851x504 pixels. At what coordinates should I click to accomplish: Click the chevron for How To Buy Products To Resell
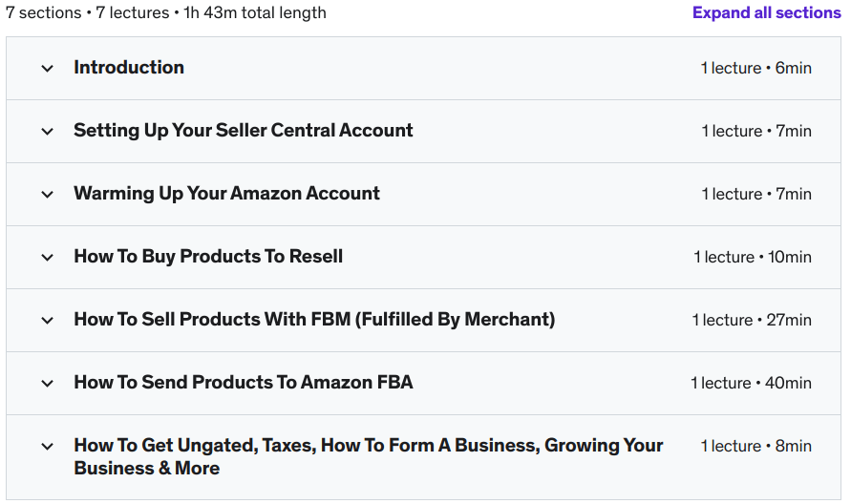click(47, 258)
